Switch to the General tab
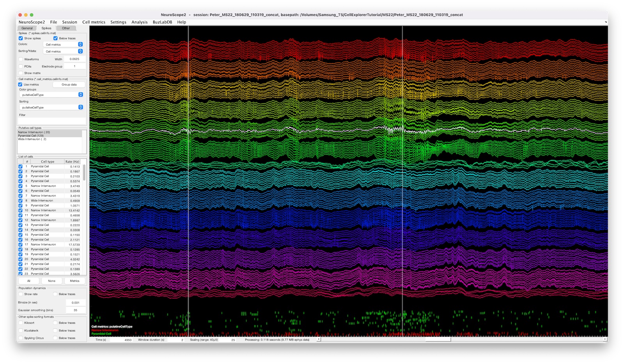 pos(27,28)
